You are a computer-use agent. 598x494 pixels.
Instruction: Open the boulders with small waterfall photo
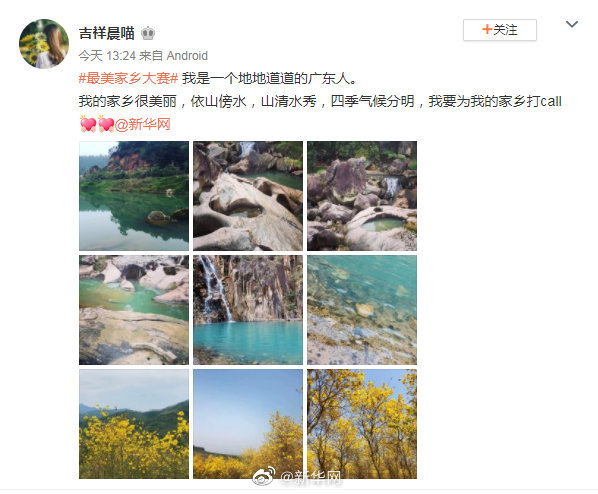[362, 196]
